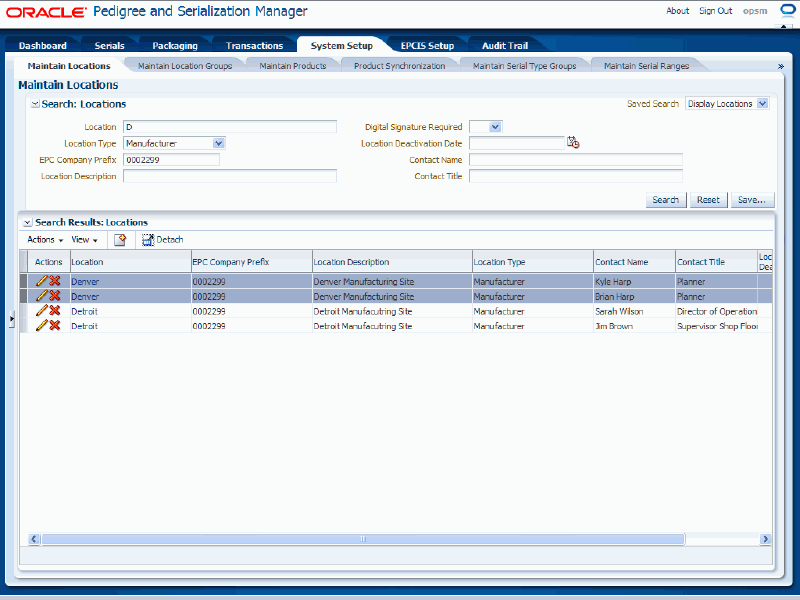The width and height of the screenshot is (800, 600).
Task: Delete the Denver row for Kyle Harp
Action: pos(55,281)
